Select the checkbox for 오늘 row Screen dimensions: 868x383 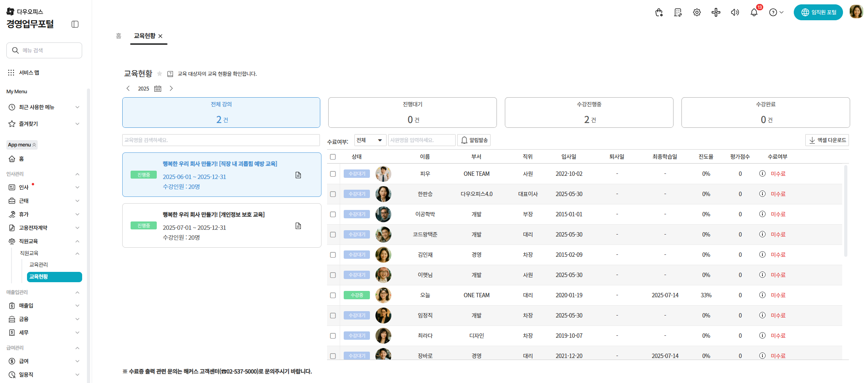pyautogui.click(x=333, y=295)
